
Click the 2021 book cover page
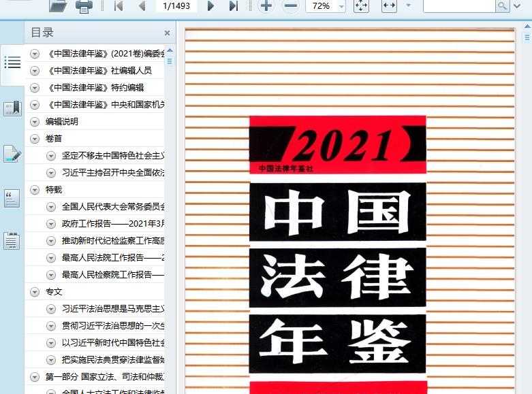click(x=350, y=211)
